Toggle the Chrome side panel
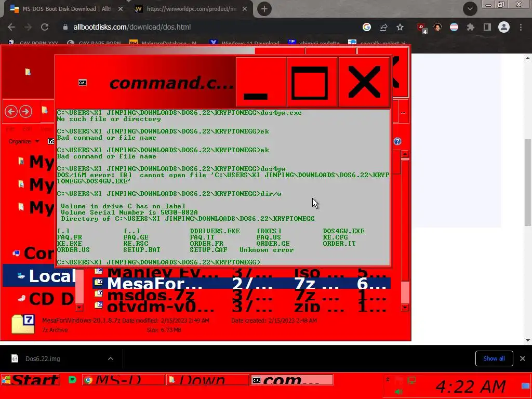Screen dimensions: 532x399 pyautogui.click(x=487, y=27)
